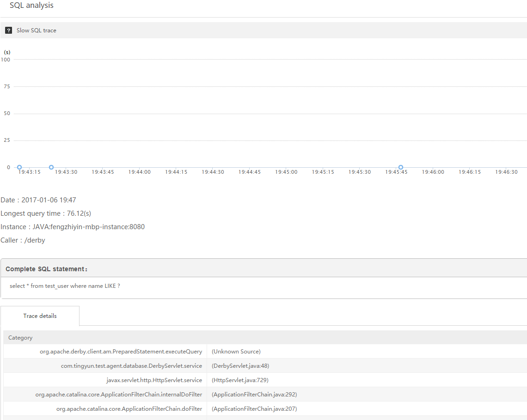Click the ApplicationFilterChain.internalDoFilter row

(119, 395)
